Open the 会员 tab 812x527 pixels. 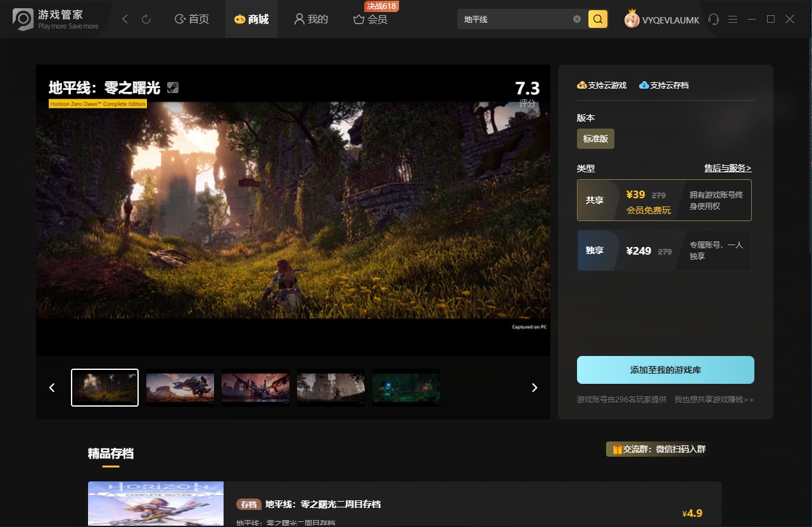point(371,20)
